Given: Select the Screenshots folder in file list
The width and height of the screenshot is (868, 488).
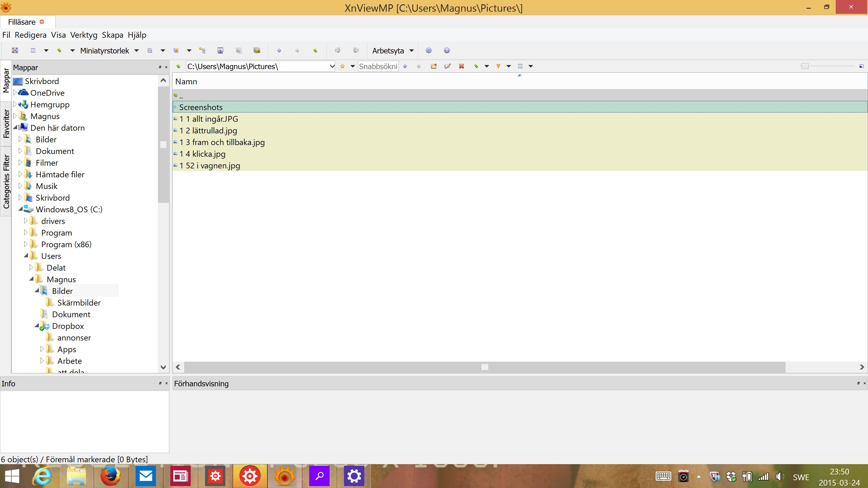Looking at the screenshot, I should 201,107.
